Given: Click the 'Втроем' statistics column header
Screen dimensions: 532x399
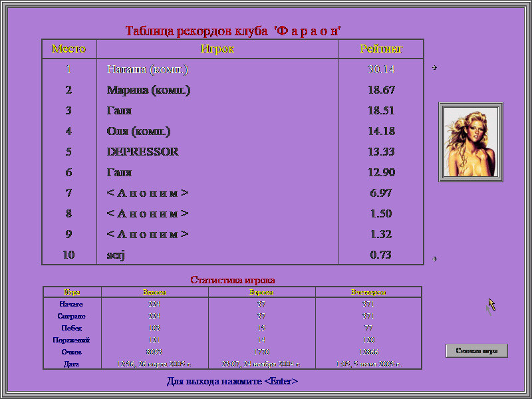Looking at the screenshot, I should 261,292.
